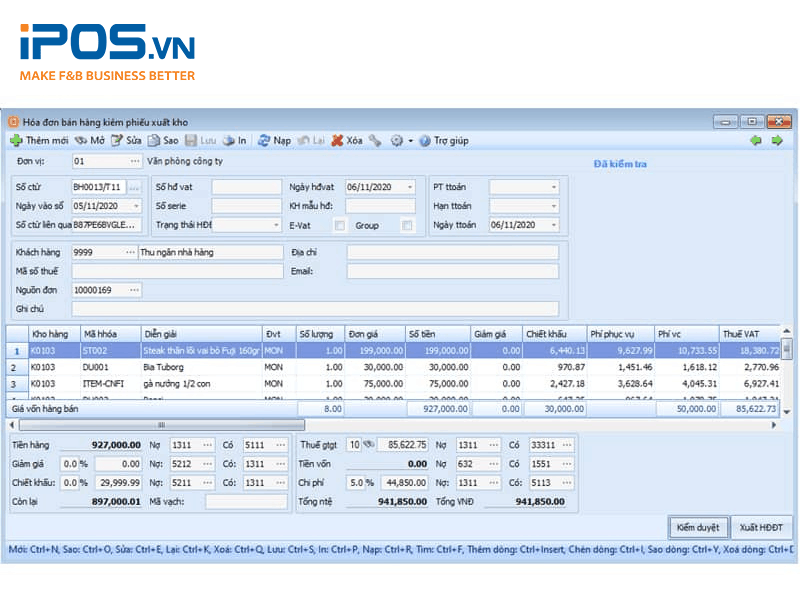
Task: Click the Ghi chú note input field
Action: 315,309
